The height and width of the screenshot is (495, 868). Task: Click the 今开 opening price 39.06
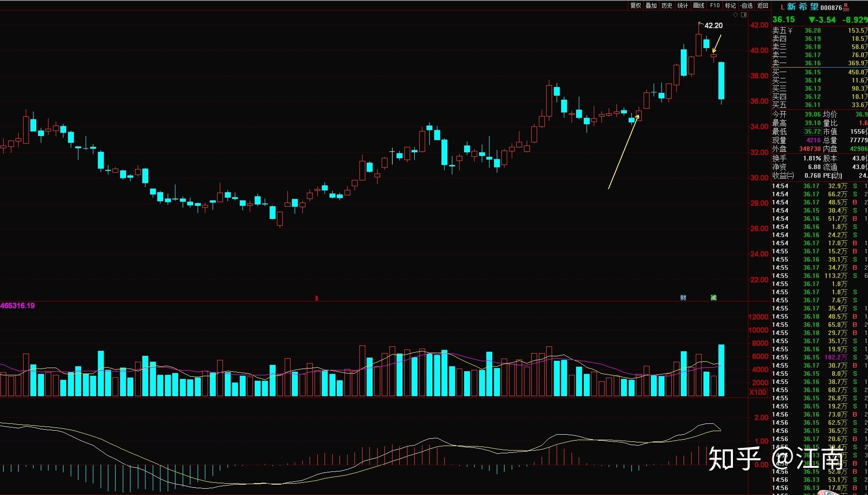pyautogui.click(x=813, y=115)
